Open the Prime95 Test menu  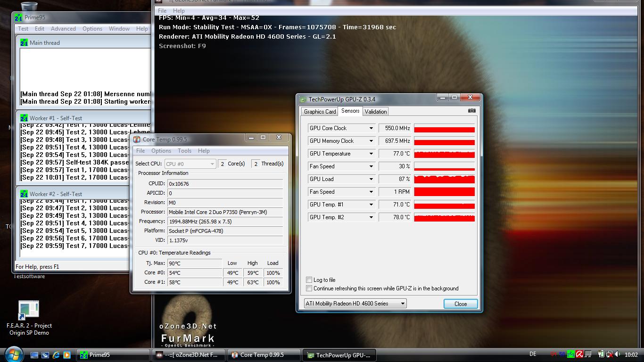coord(23,29)
